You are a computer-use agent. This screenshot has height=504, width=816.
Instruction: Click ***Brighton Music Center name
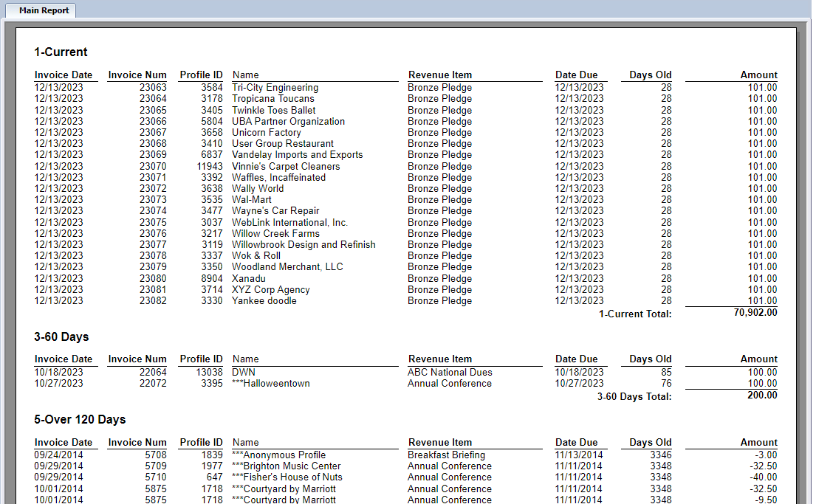pos(287,466)
